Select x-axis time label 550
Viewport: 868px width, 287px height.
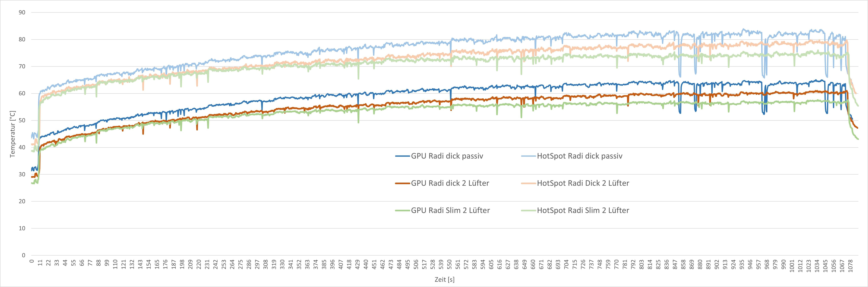click(x=449, y=264)
